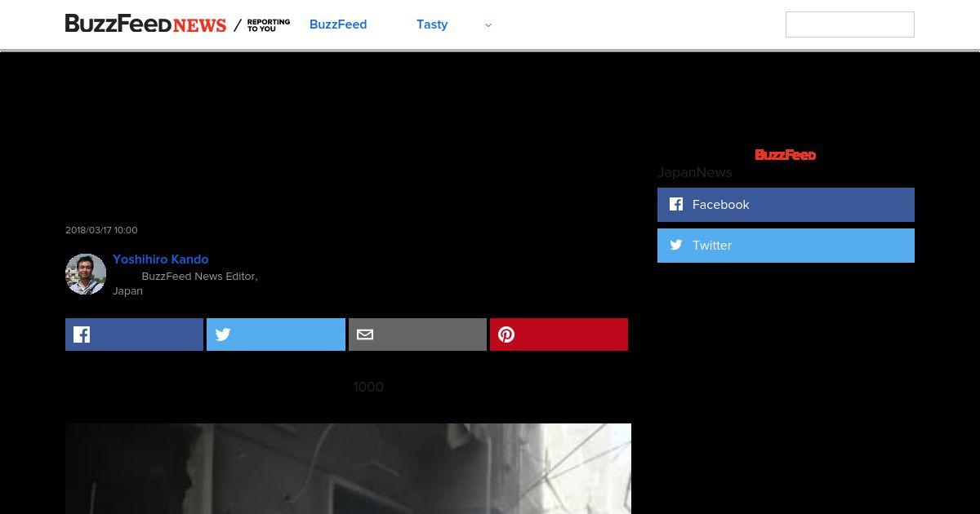This screenshot has width=980, height=514.
Task: Expand the header dropdown chevron
Action: [488, 25]
